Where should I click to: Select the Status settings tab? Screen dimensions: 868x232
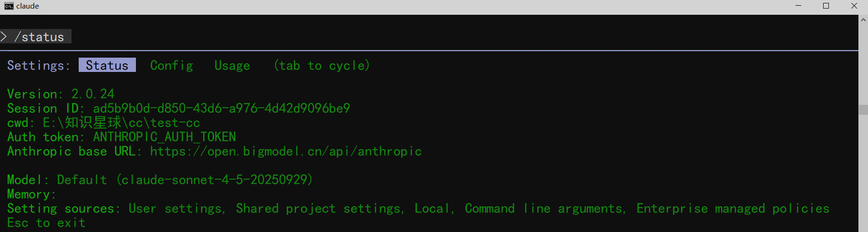(107, 65)
